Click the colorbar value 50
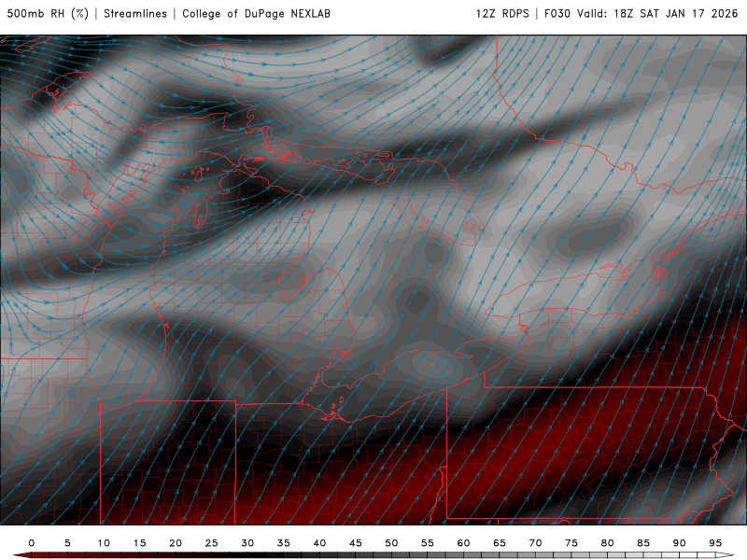 [391, 543]
